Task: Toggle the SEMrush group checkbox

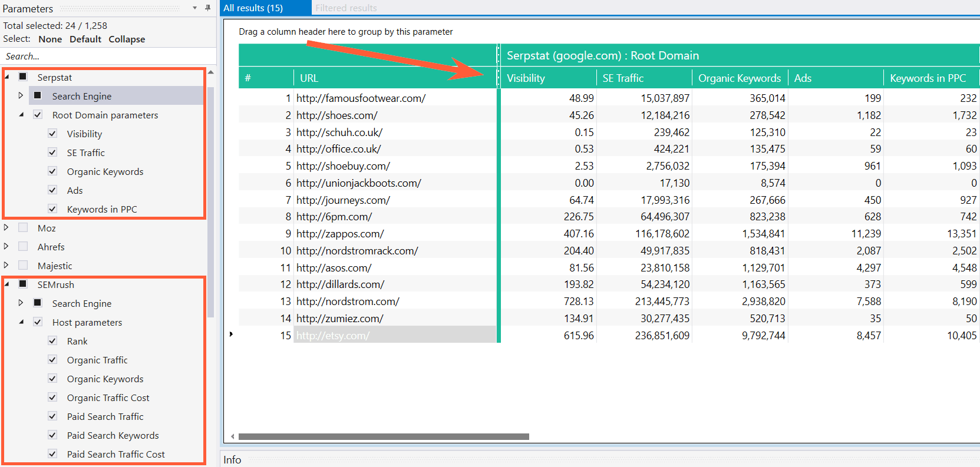Action: point(23,284)
